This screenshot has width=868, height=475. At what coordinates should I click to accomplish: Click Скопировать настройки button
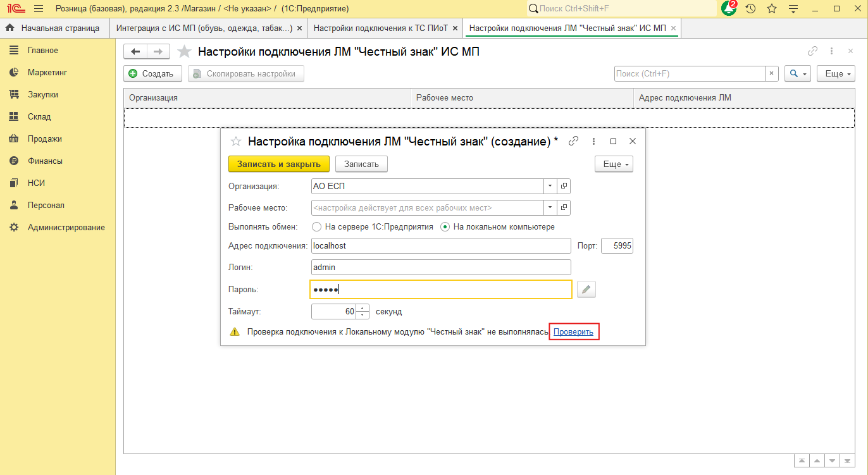(245, 74)
